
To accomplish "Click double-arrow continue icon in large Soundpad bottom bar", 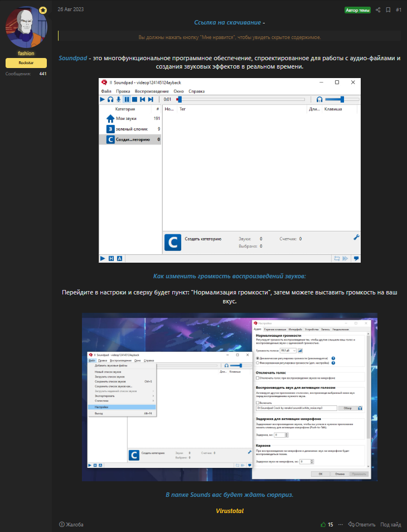I will 345,259.
